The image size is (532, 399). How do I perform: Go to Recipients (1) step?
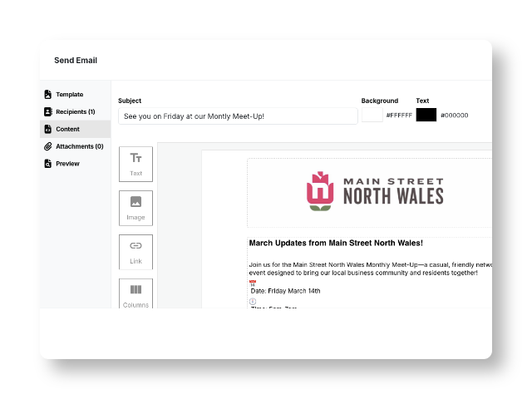75,111
